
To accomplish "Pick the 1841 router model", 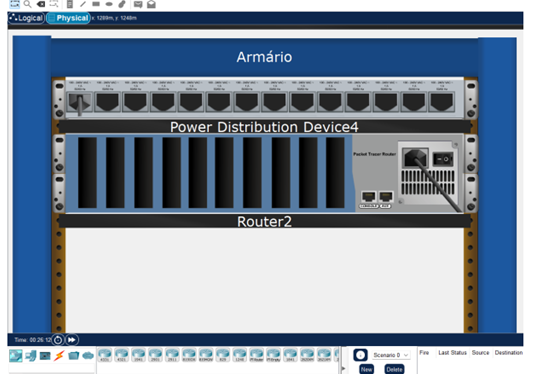I will coord(290,355).
